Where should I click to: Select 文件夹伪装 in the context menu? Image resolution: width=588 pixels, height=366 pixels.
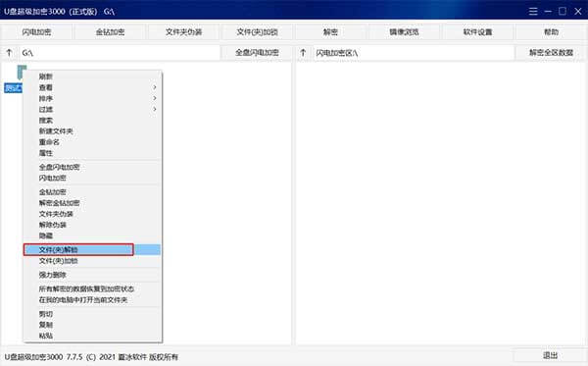pyautogui.click(x=92, y=214)
